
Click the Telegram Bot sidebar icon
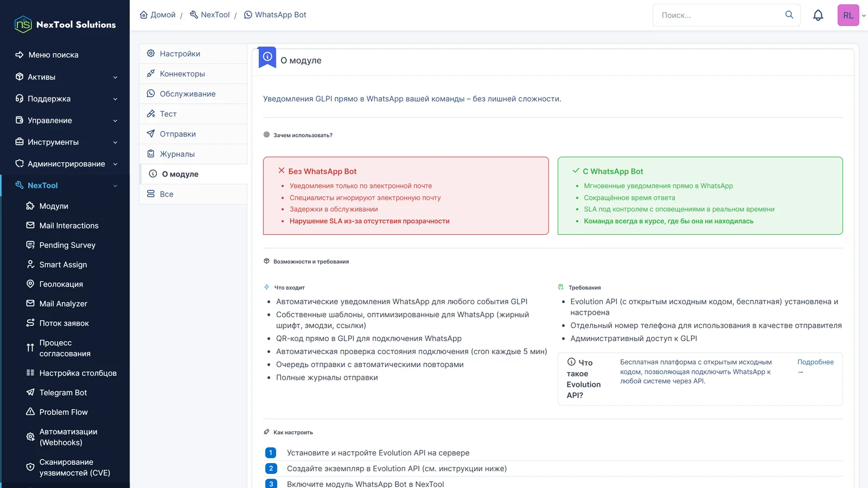[30, 392]
